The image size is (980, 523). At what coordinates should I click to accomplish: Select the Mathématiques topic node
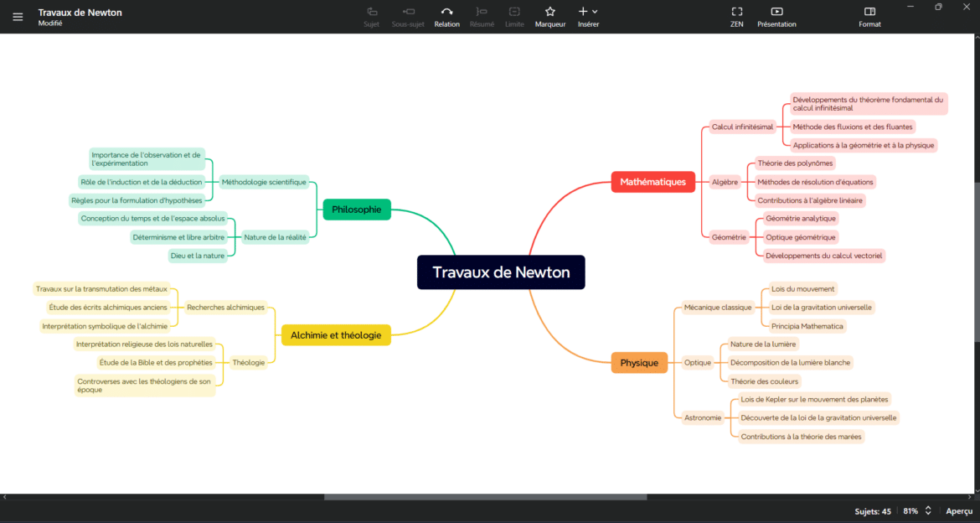pyautogui.click(x=652, y=181)
